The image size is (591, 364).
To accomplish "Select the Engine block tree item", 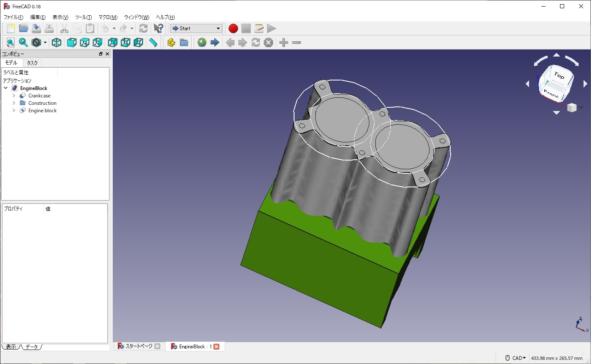I will click(42, 110).
